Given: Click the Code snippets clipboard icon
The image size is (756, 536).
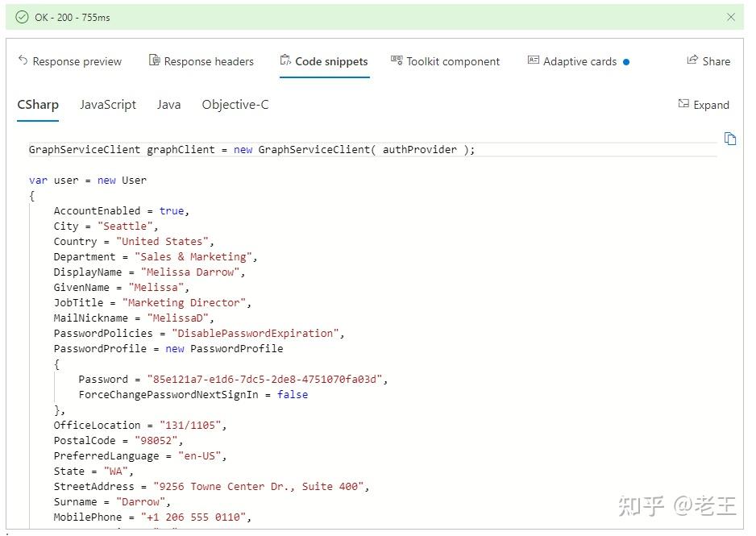Looking at the screenshot, I should [285, 60].
